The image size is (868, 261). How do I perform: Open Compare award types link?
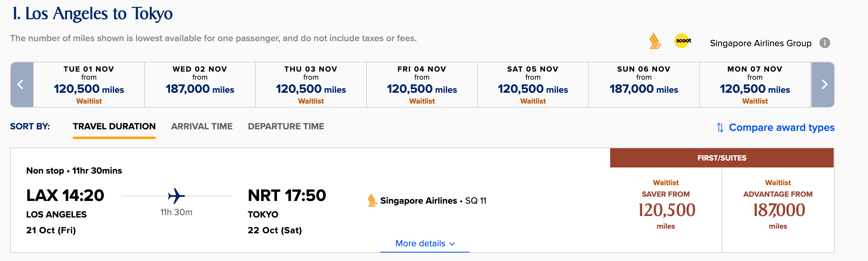(782, 127)
